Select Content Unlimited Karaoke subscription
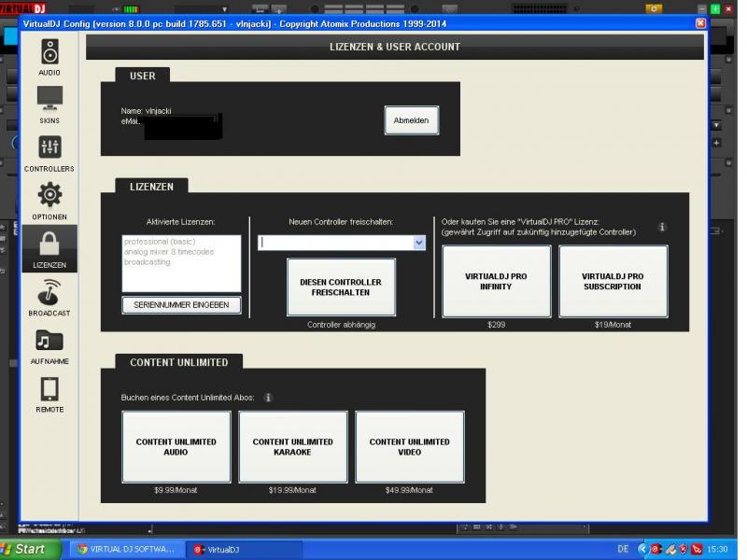The width and height of the screenshot is (747, 560). (293, 447)
